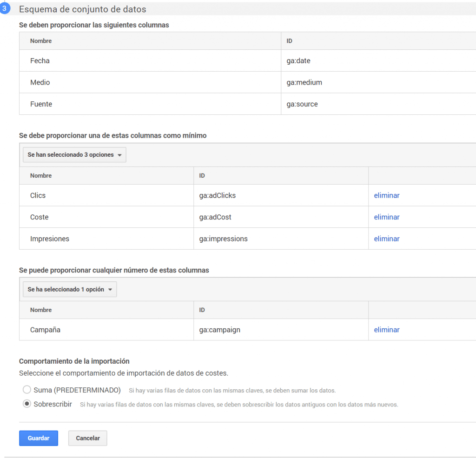Remove the Coste column via eliminar
Image resolution: width=476 pixels, height=459 pixels.
386,217
